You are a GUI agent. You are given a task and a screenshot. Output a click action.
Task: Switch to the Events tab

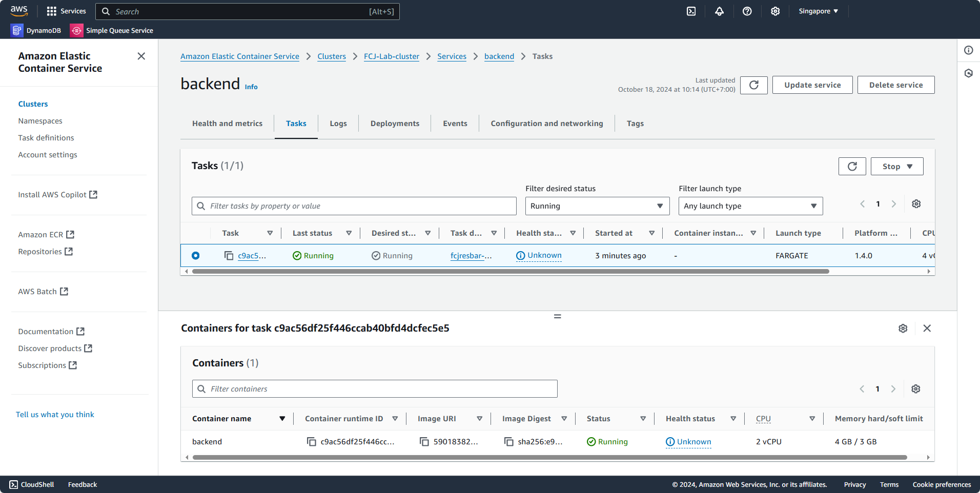pos(455,124)
